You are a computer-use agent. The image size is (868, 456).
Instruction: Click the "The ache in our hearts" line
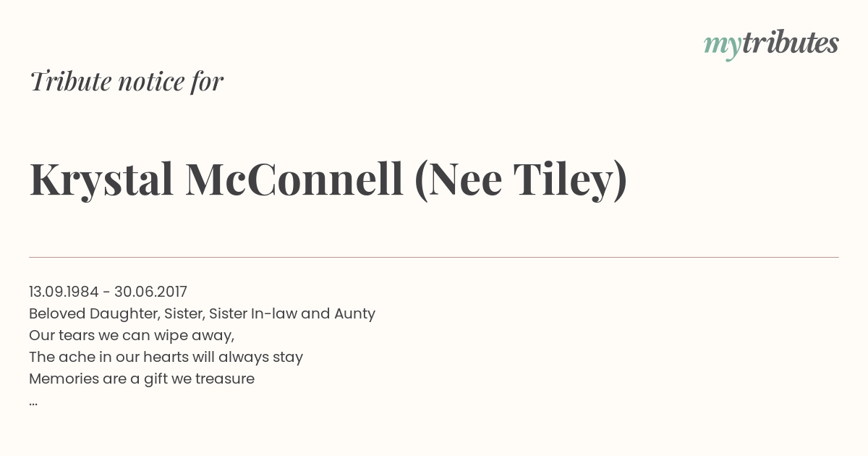[x=166, y=357]
